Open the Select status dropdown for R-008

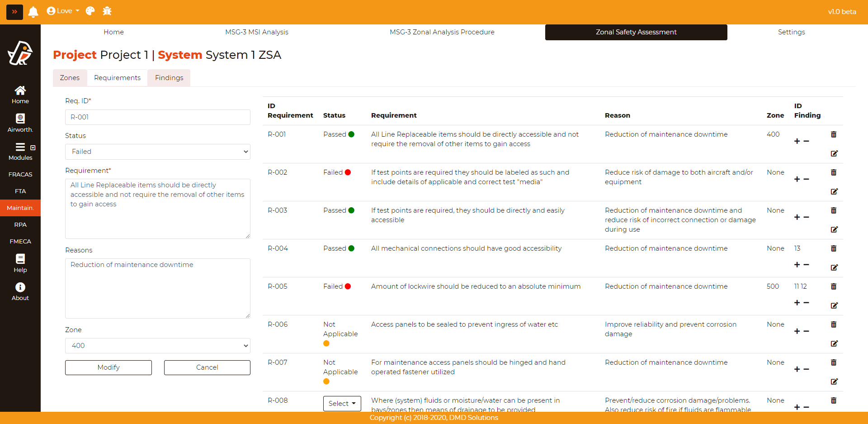342,403
